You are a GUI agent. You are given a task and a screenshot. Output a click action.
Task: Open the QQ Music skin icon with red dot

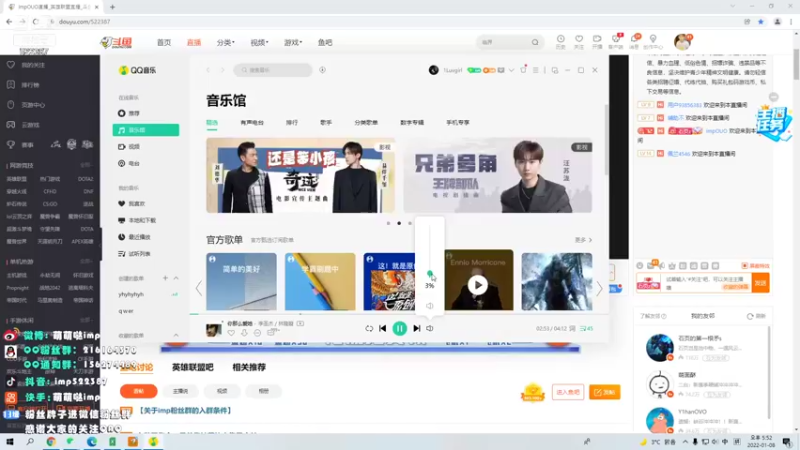click(x=523, y=69)
